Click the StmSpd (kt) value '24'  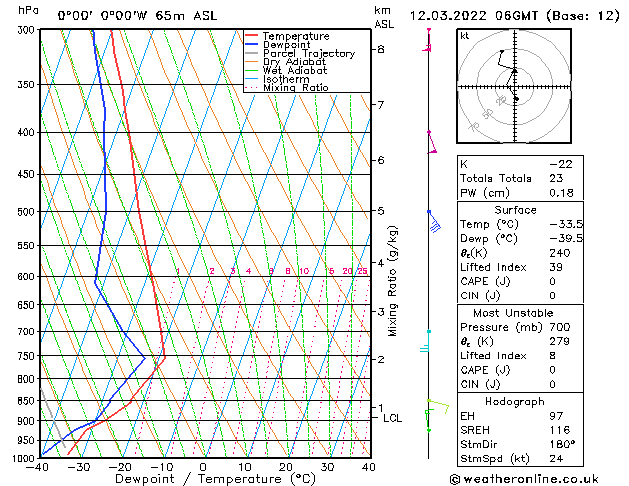coord(556,459)
